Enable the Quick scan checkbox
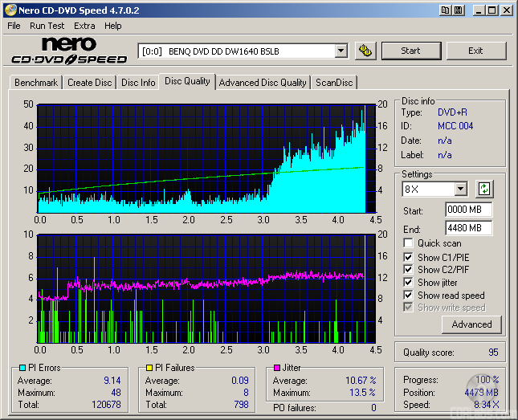This screenshot has height=420, width=518. click(409, 243)
